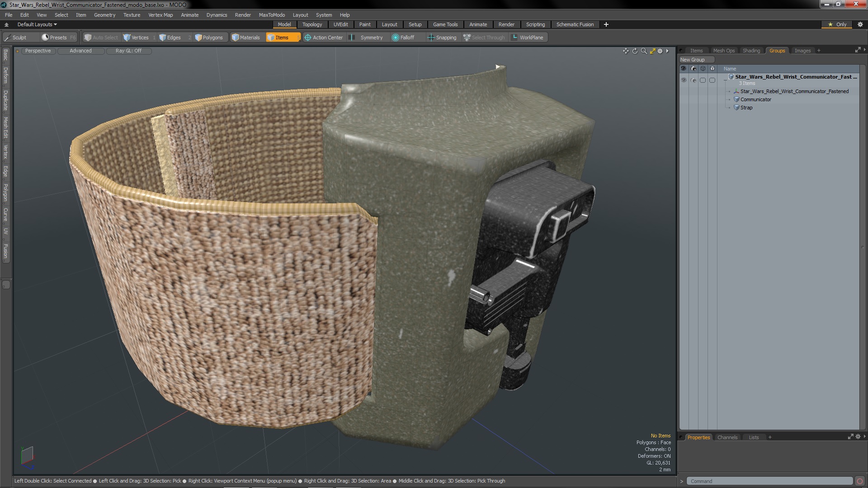Open the Action Center options
This screenshot has height=488, width=868.
(324, 38)
